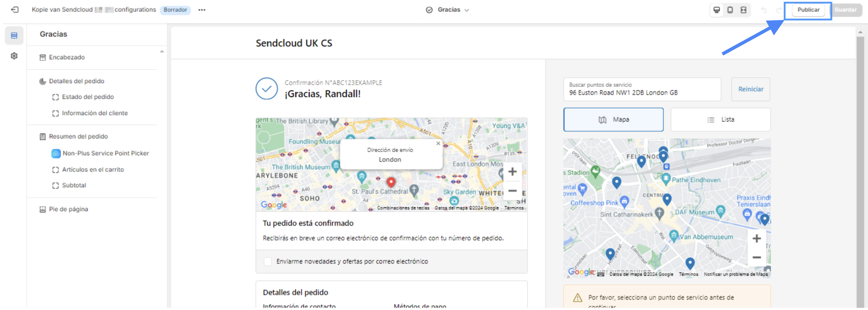Screen dimensions: 868x310
Task: Click the Non-Plus Service Point Picker app icon
Action: (56, 153)
